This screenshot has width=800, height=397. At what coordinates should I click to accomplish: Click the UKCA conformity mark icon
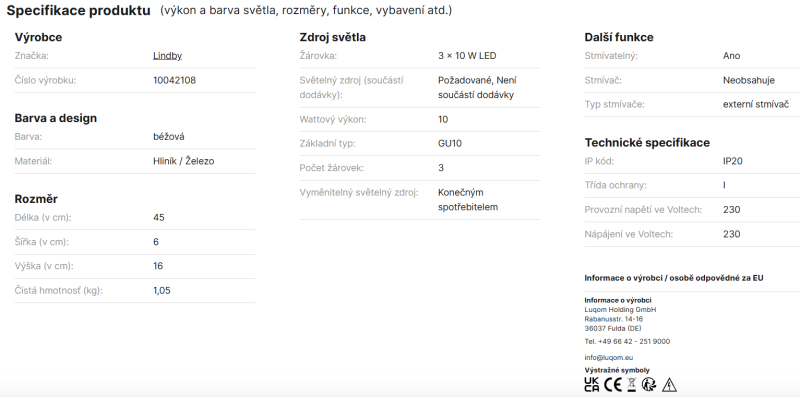tap(592, 384)
